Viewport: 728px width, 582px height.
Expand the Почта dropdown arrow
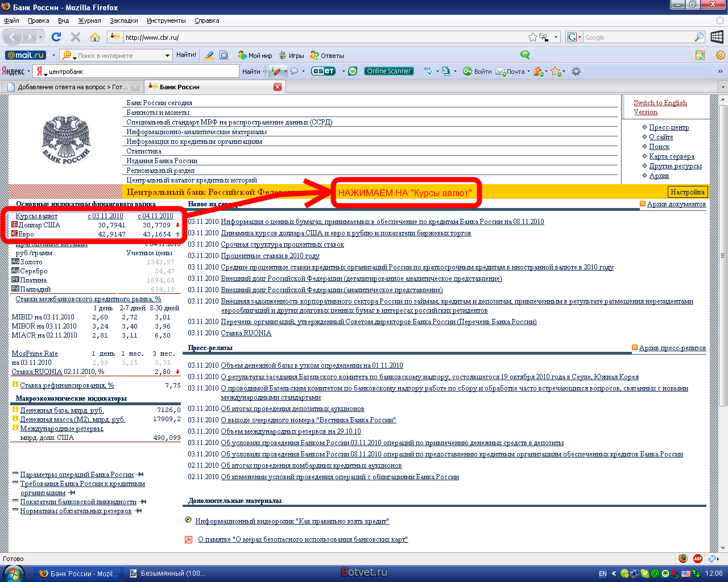tap(528, 72)
